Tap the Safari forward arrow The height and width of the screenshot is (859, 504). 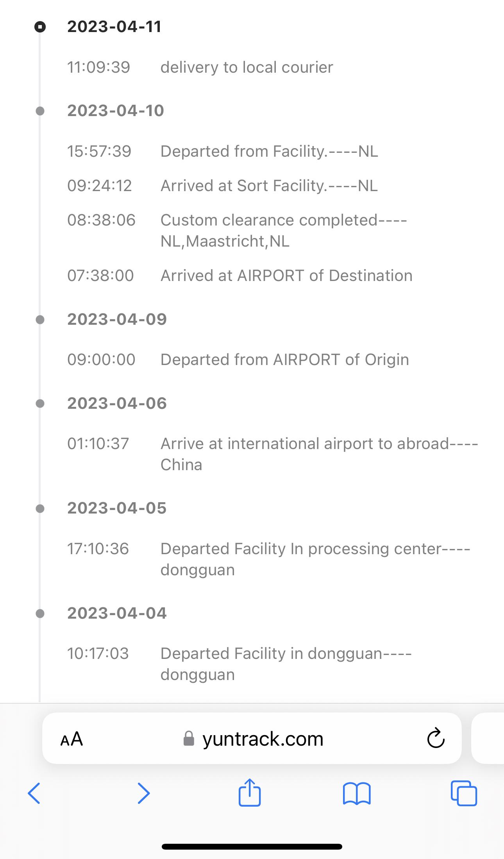tap(144, 793)
